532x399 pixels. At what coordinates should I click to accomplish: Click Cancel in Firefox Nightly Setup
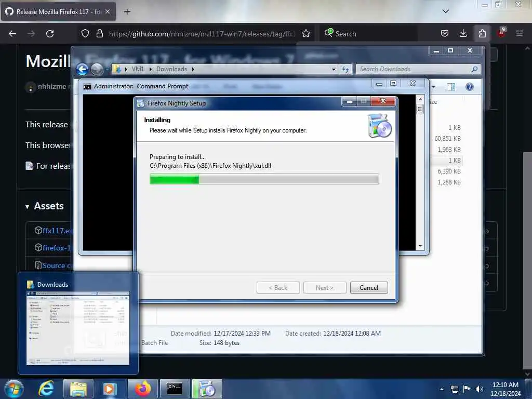pyautogui.click(x=369, y=288)
